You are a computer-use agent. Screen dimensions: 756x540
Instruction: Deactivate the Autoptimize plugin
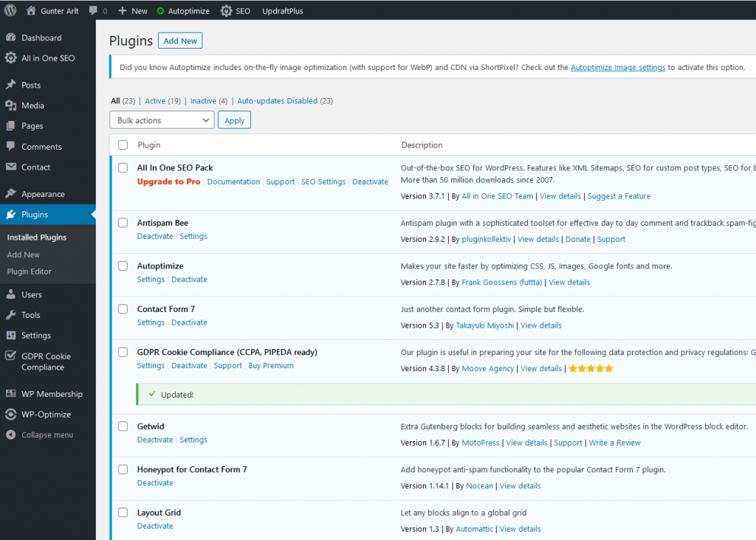pyautogui.click(x=189, y=280)
